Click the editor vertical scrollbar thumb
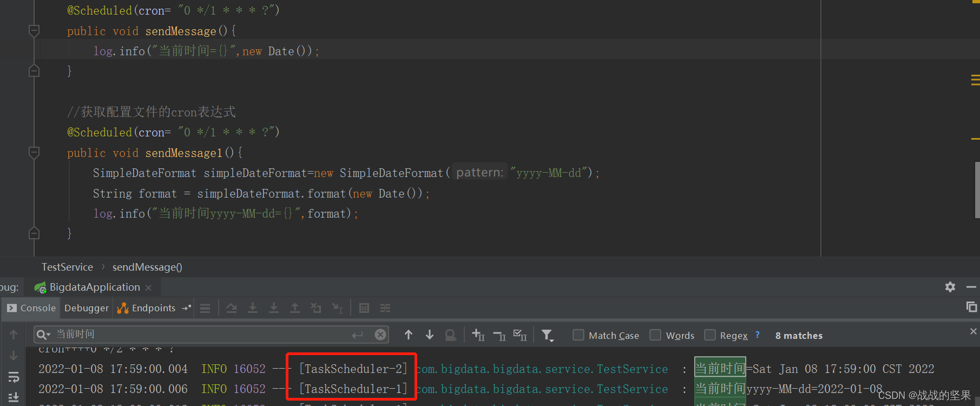 tap(977, 189)
